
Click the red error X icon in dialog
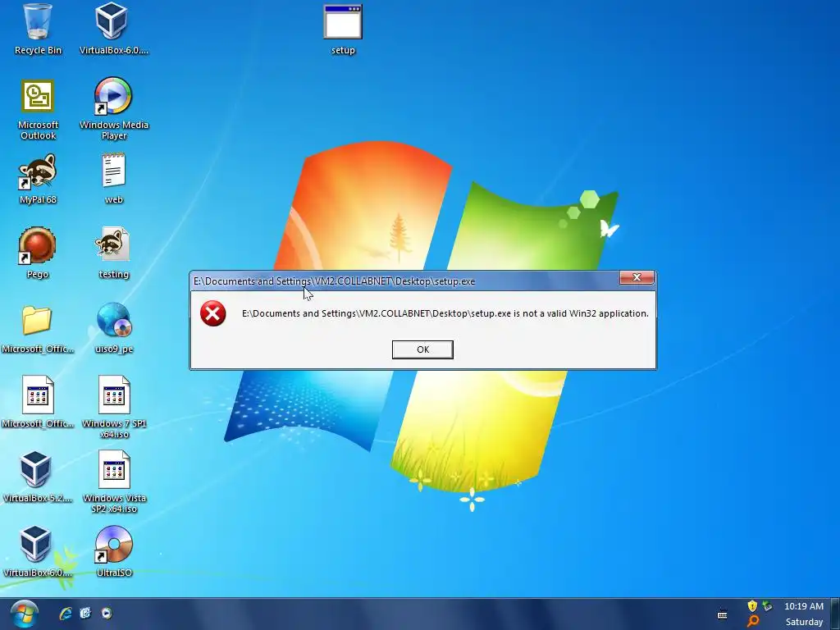pyautogui.click(x=212, y=313)
